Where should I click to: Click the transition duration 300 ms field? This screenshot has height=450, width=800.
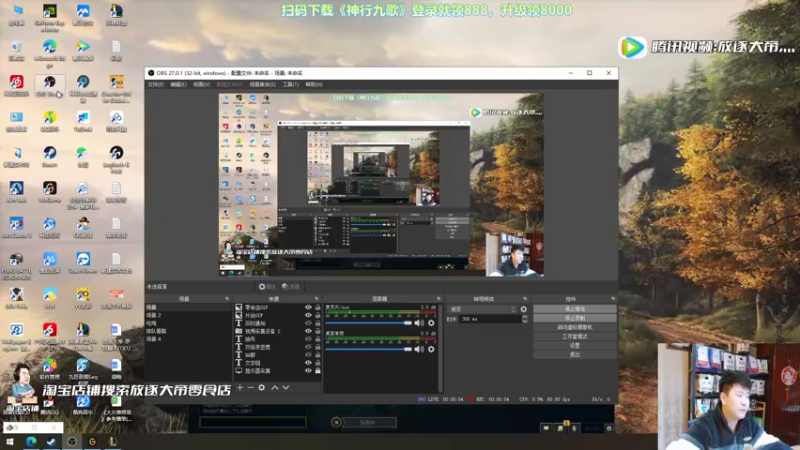[x=489, y=319]
